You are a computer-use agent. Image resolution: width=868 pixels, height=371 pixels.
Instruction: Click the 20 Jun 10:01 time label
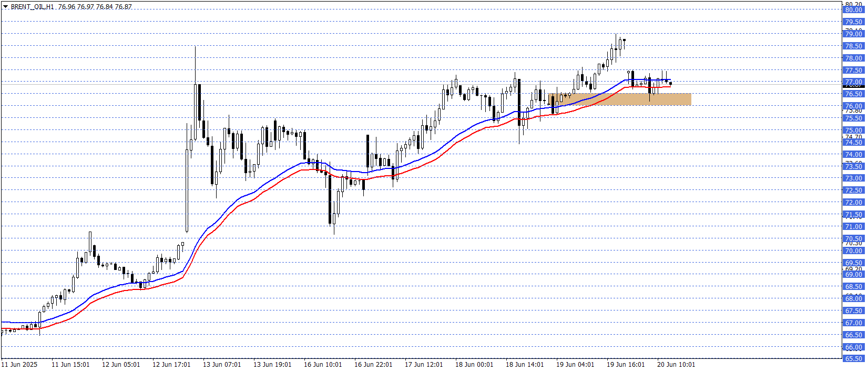(x=676, y=365)
